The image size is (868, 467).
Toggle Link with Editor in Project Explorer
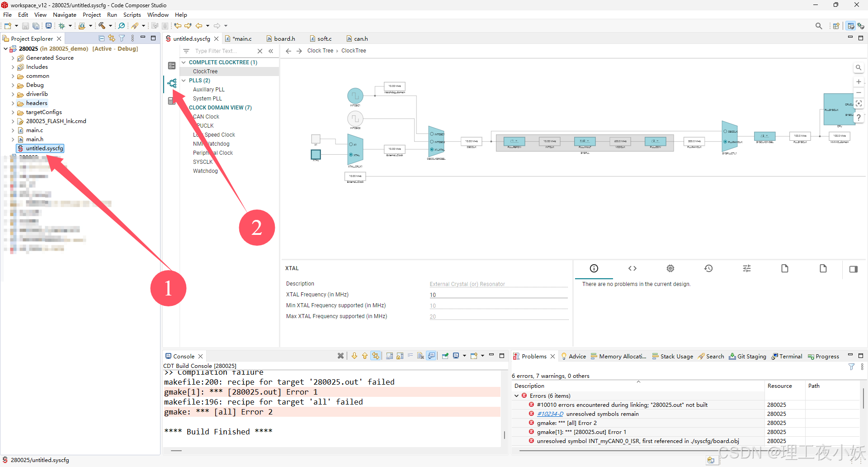click(112, 38)
